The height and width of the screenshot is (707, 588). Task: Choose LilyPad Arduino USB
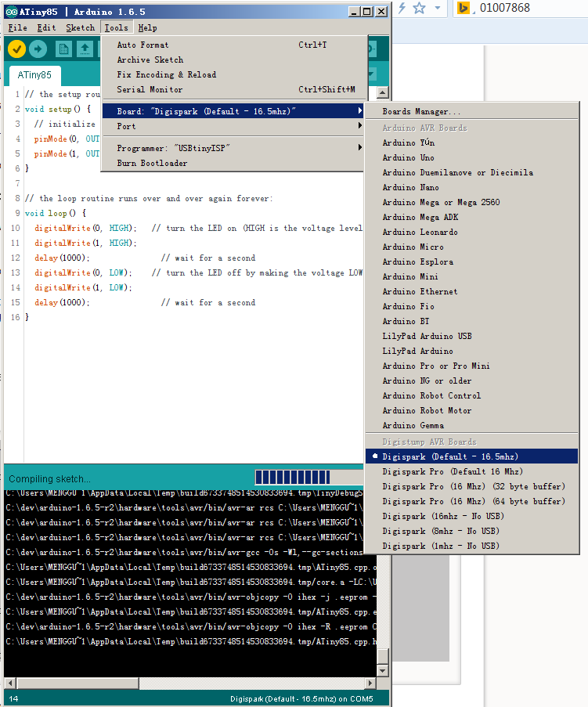pos(471,336)
